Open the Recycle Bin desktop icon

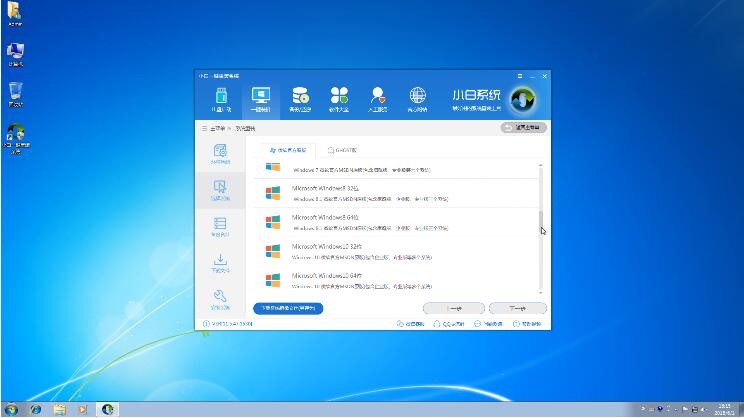[x=15, y=94]
